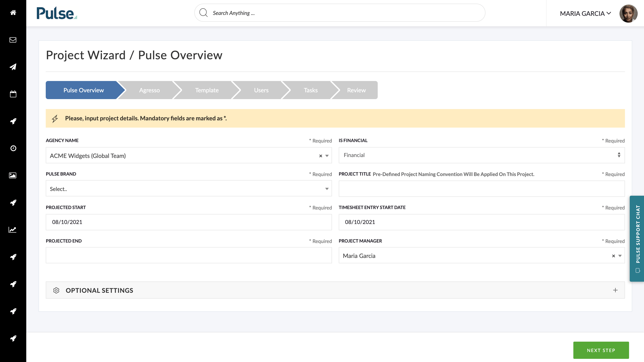Open the Agency Name dropdown arrow
This screenshot has height=362, width=644.
click(327, 156)
